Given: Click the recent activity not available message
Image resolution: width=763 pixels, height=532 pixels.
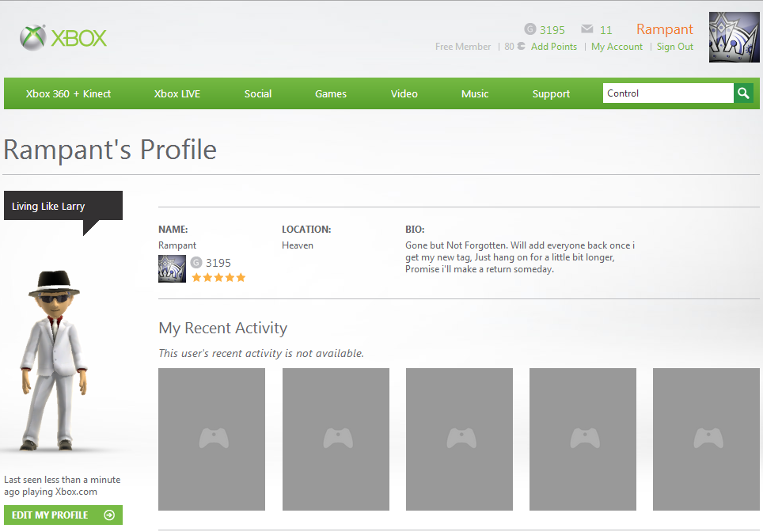Looking at the screenshot, I should point(261,353).
